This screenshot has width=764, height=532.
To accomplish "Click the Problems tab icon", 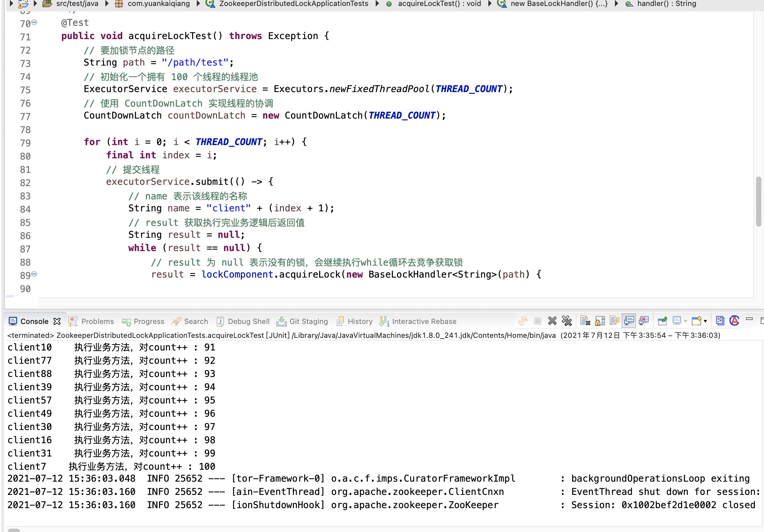I will point(73,321).
